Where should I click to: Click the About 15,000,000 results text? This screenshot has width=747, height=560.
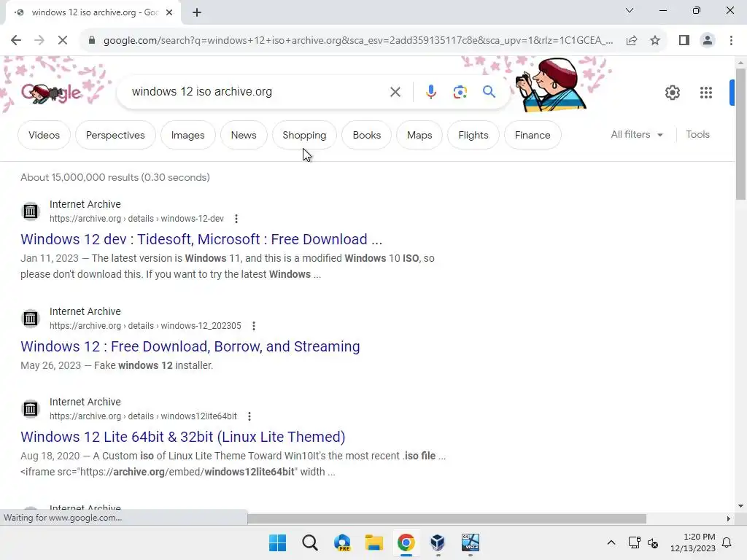point(115,177)
